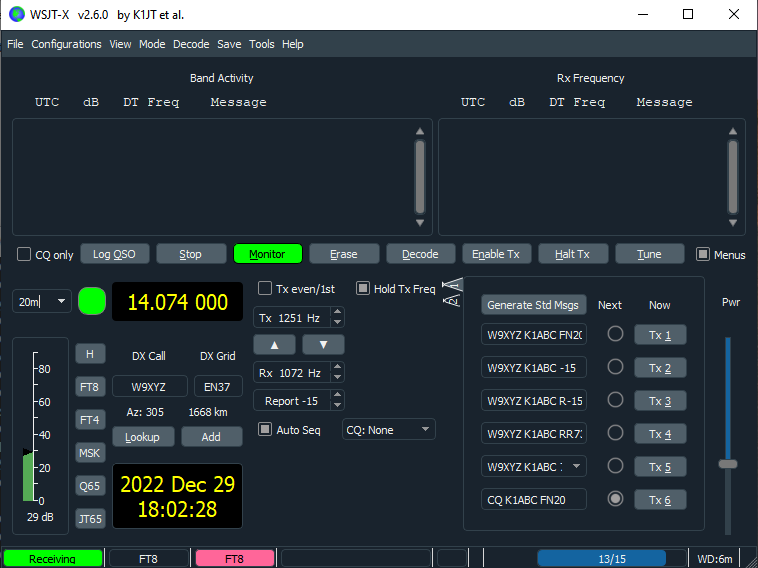This screenshot has height=568, width=758.
Task: Click the green band indicator square
Action: 92,301
